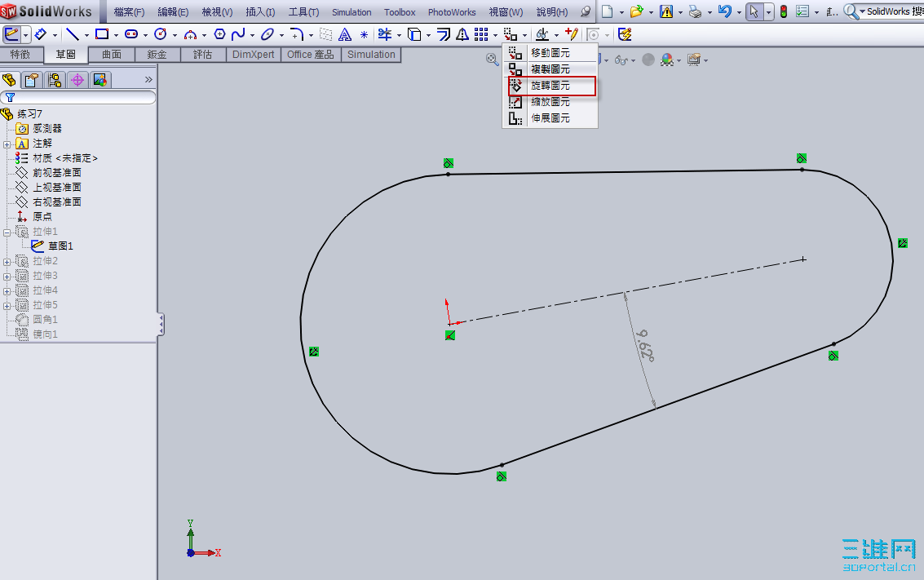The height and width of the screenshot is (580, 924).
Task: Choose 旋轉圖元 from the dropdown
Action: (x=551, y=86)
